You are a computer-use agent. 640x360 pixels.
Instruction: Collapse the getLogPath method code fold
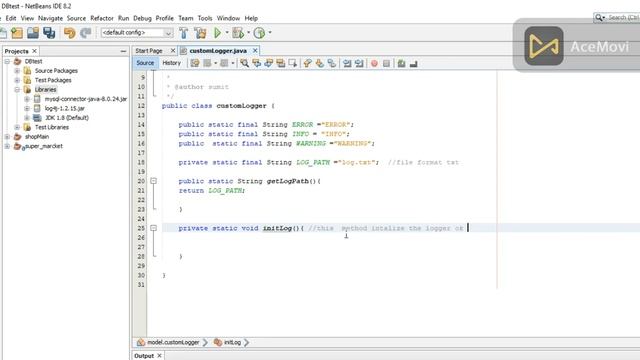(x=153, y=181)
